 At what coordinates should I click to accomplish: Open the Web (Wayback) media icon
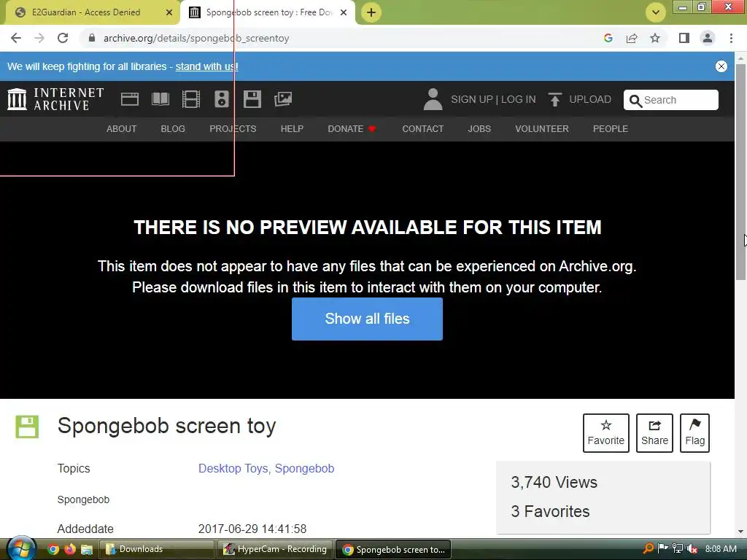pos(130,99)
